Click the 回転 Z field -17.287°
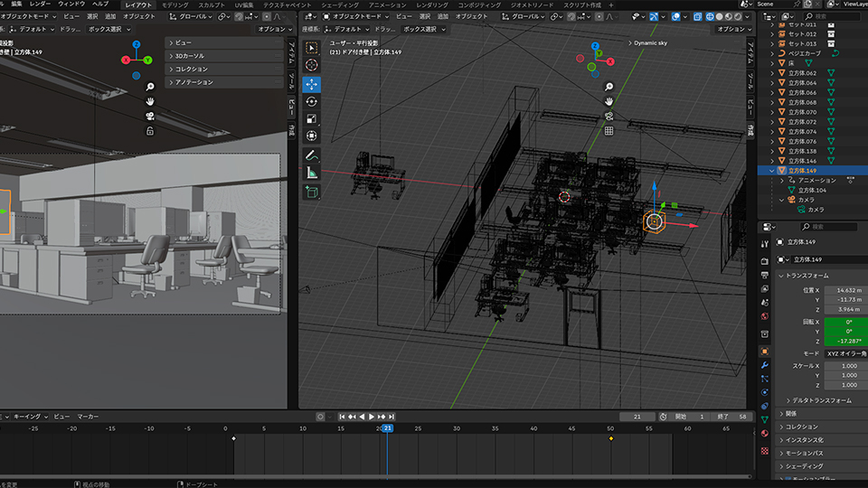 pyautogui.click(x=846, y=342)
